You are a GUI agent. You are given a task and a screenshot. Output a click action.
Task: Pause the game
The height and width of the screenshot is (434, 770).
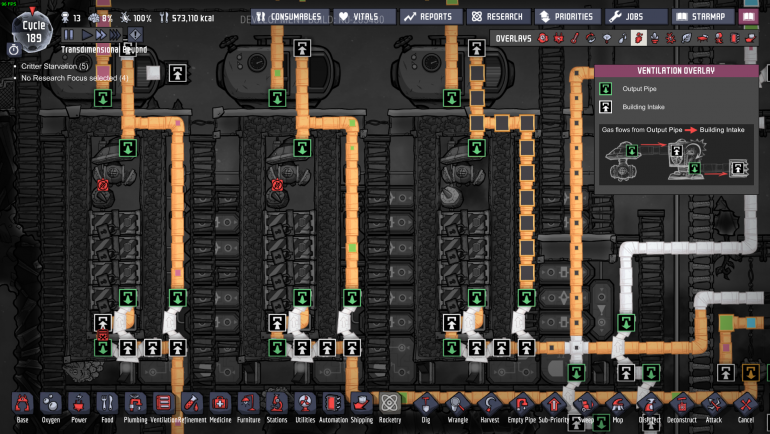[69, 34]
